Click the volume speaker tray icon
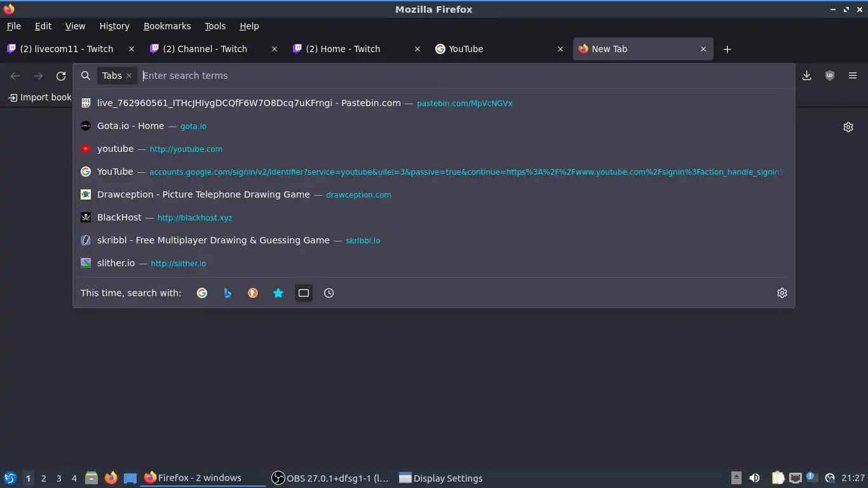Viewport: 868px width, 488px height. [754, 478]
